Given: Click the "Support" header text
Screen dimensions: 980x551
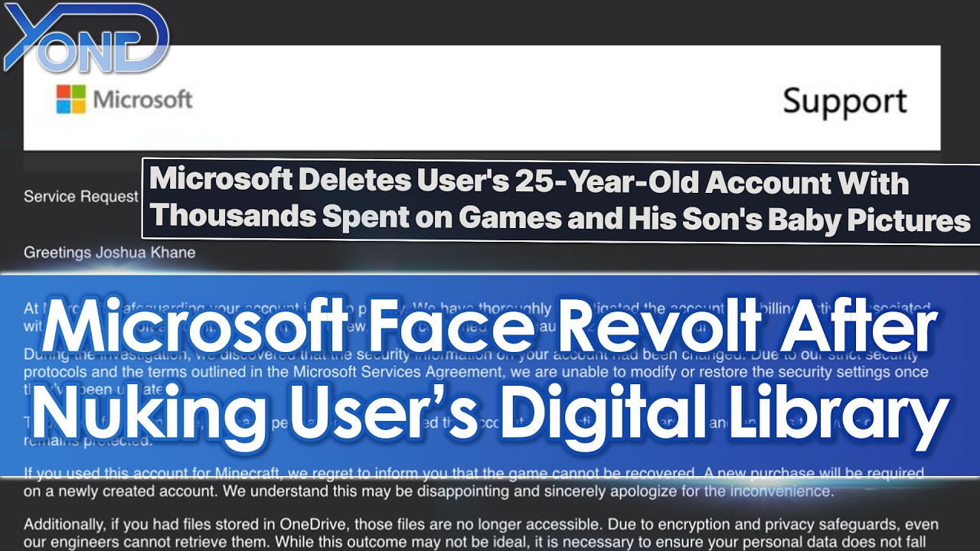Looking at the screenshot, I should tap(844, 103).
